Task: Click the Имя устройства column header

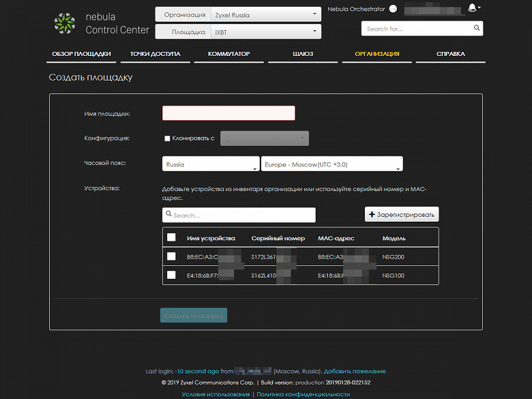Action: coord(211,238)
